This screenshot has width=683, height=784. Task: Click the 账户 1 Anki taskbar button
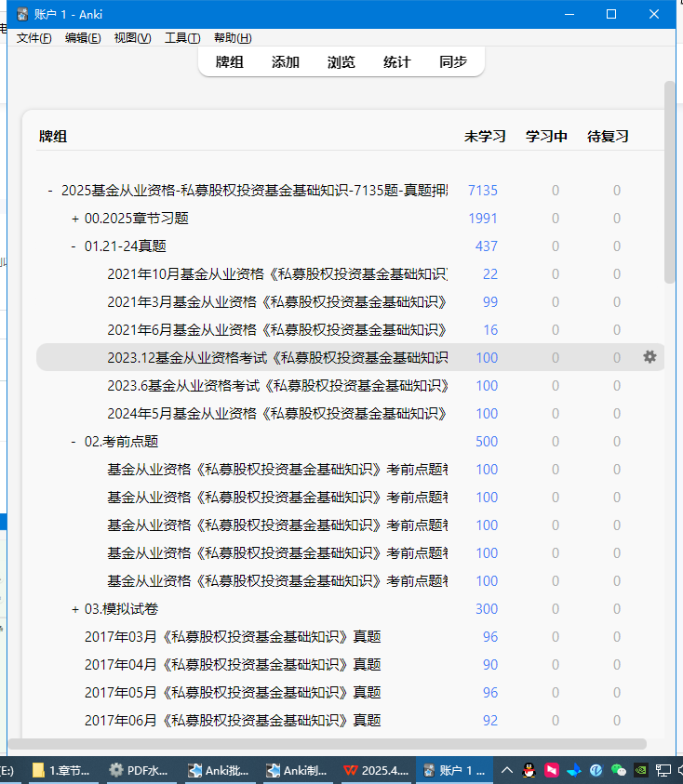pyautogui.click(x=454, y=770)
